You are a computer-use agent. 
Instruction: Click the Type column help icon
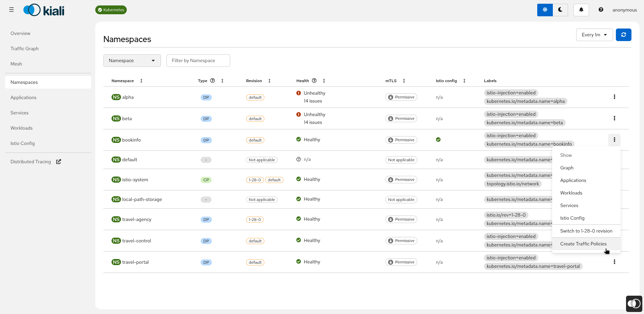coord(213,80)
